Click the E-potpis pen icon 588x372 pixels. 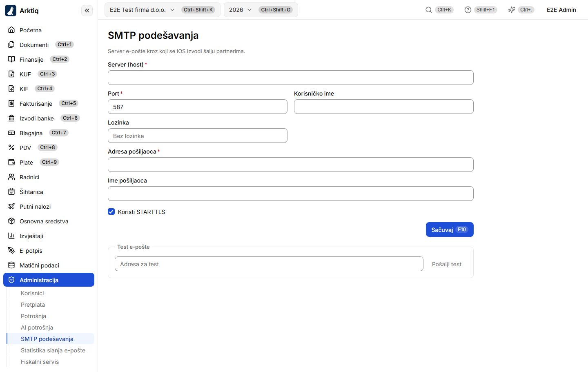(11, 250)
